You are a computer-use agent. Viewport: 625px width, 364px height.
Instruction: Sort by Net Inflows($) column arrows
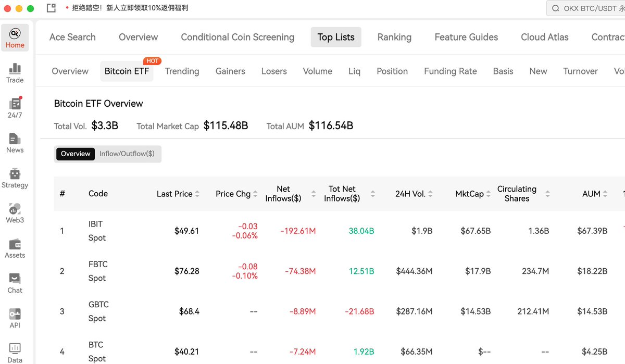(314, 194)
